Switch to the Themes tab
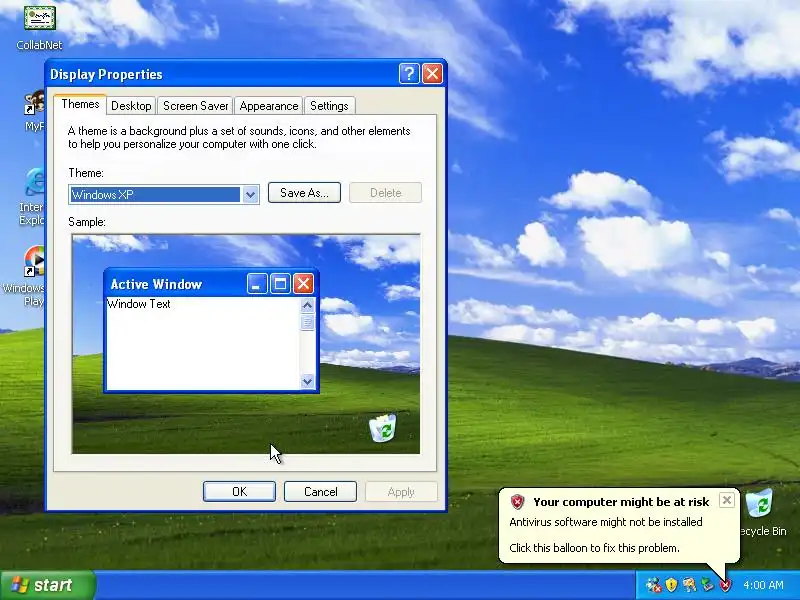This screenshot has width=800, height=600. pyautogui.click(x=80, y=104)
